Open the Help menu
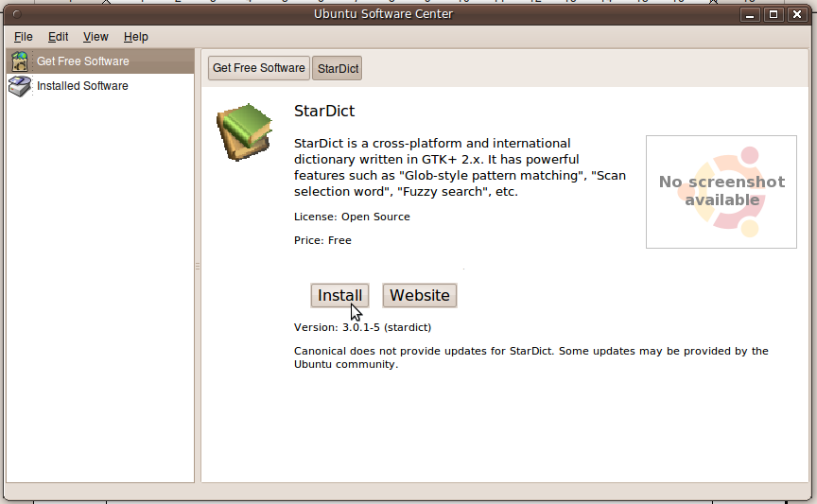 [x=136, y=37]
